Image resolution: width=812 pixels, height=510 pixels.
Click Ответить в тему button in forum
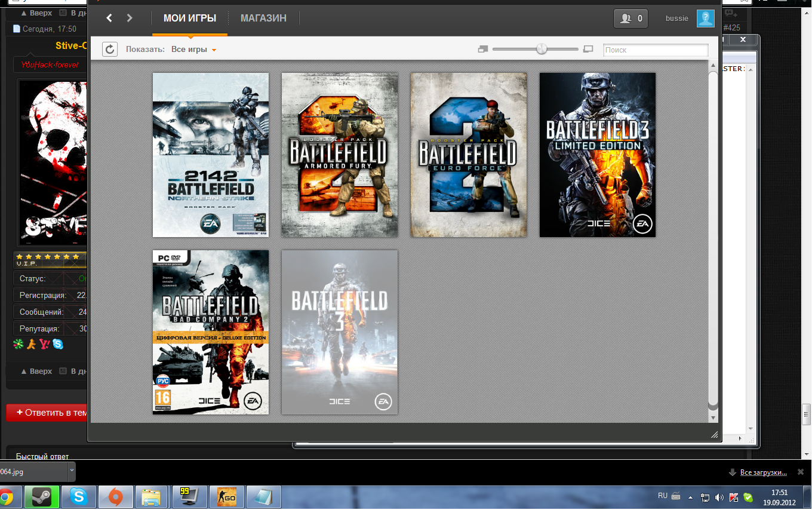pyautogui.click(x=48, y=413)
